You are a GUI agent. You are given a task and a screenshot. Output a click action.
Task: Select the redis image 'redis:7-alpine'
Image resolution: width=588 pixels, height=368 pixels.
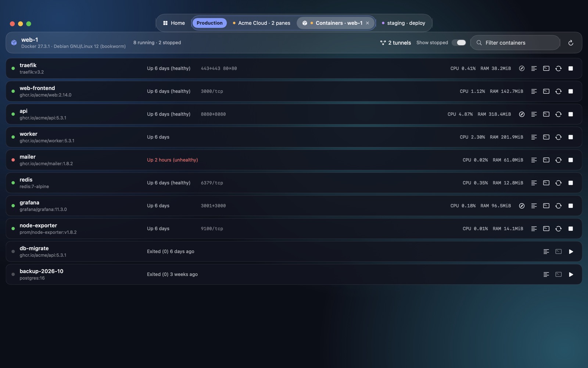point(34,187)
